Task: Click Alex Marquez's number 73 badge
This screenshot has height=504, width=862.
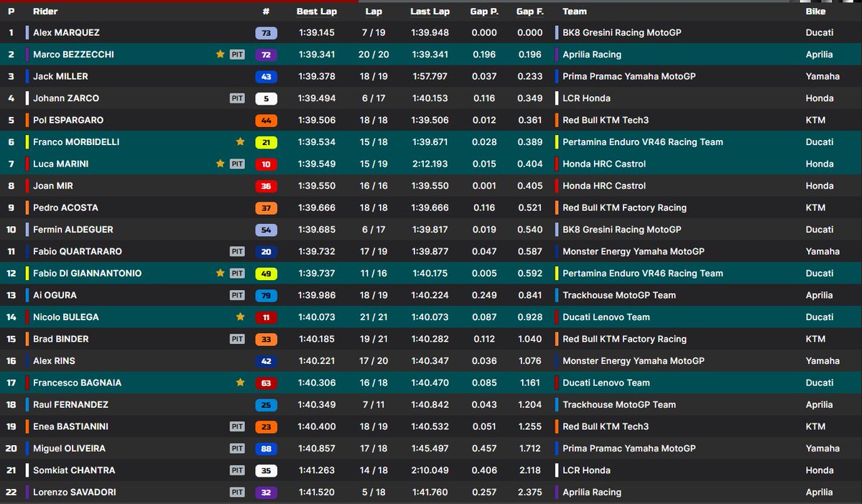Action: click(x=266, y=33)
